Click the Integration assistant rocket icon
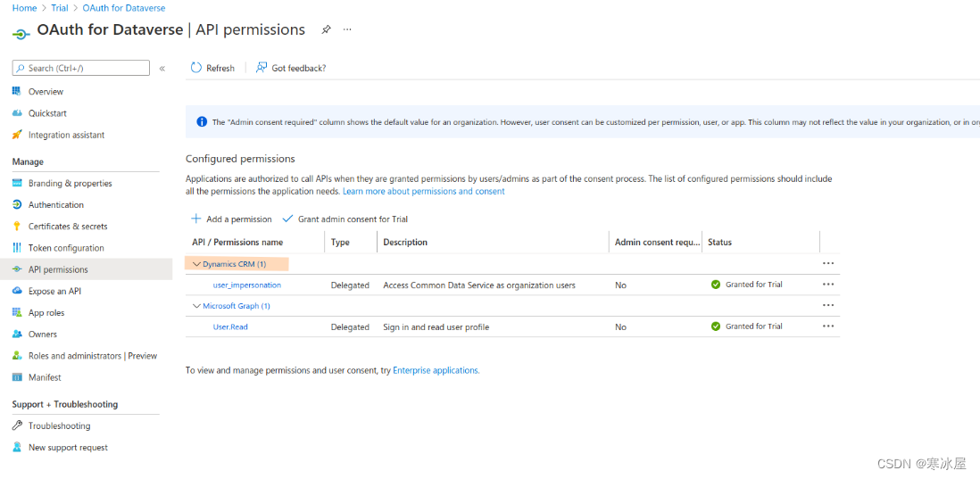Image resolution: width=980 pixels, height=479 pixels. (17, 135)
